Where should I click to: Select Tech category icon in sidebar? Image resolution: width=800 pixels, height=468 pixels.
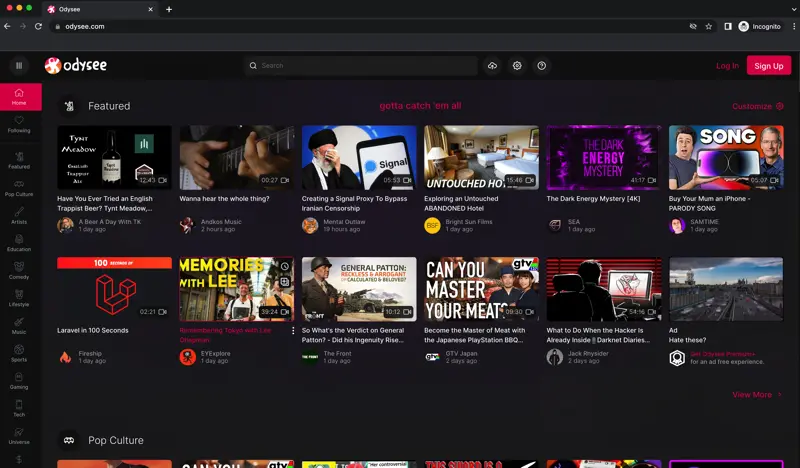coord(19,404)
